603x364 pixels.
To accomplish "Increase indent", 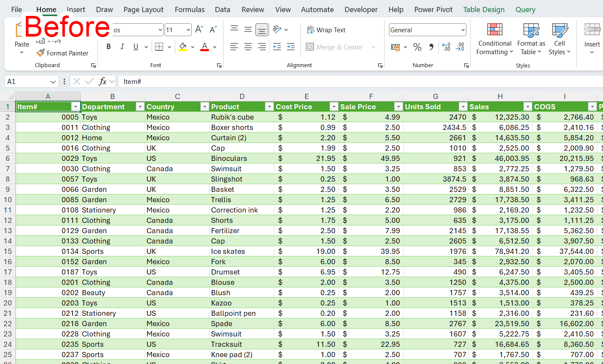I will point(291,47).
